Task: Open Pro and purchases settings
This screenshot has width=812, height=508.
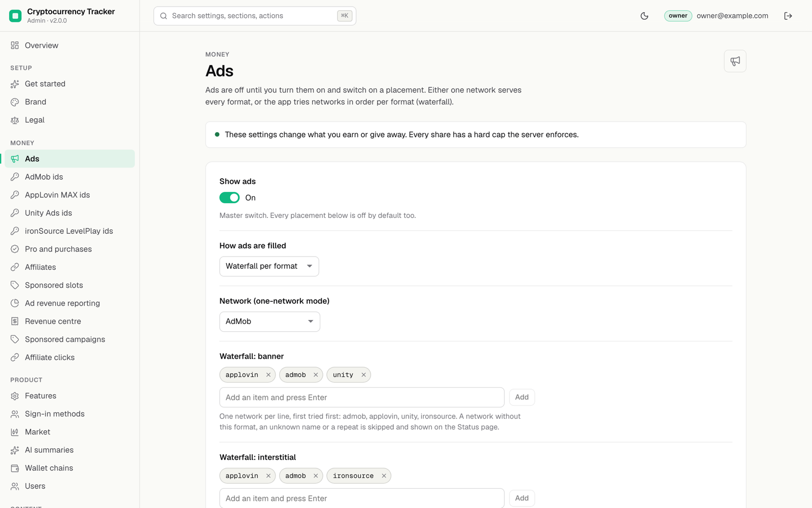Action: (70, 249)
